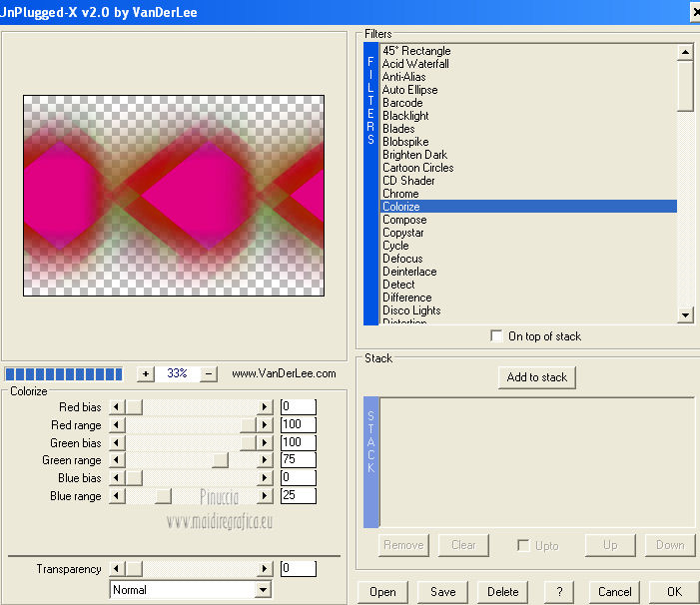
Task: Toggle the Upto checkbox
Action: pyautogui.click(x=523, y=545)
